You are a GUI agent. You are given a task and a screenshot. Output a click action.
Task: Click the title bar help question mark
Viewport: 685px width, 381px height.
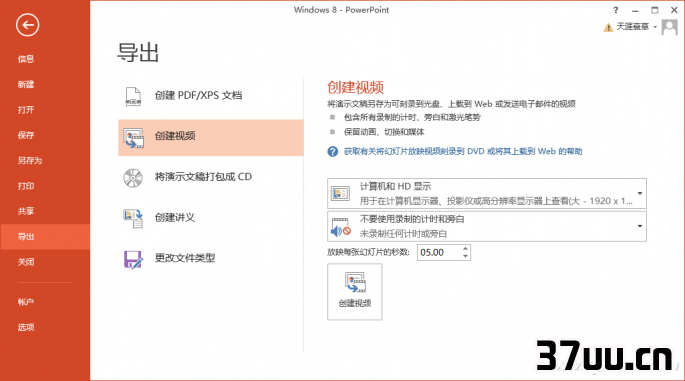[x=616, y=10]
